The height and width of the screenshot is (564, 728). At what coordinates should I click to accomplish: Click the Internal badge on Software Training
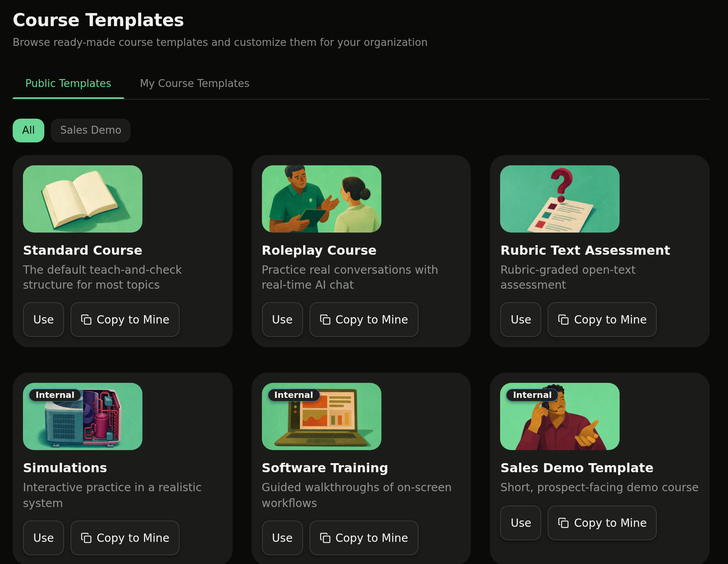pyautogui.click(x=294, y=395)
